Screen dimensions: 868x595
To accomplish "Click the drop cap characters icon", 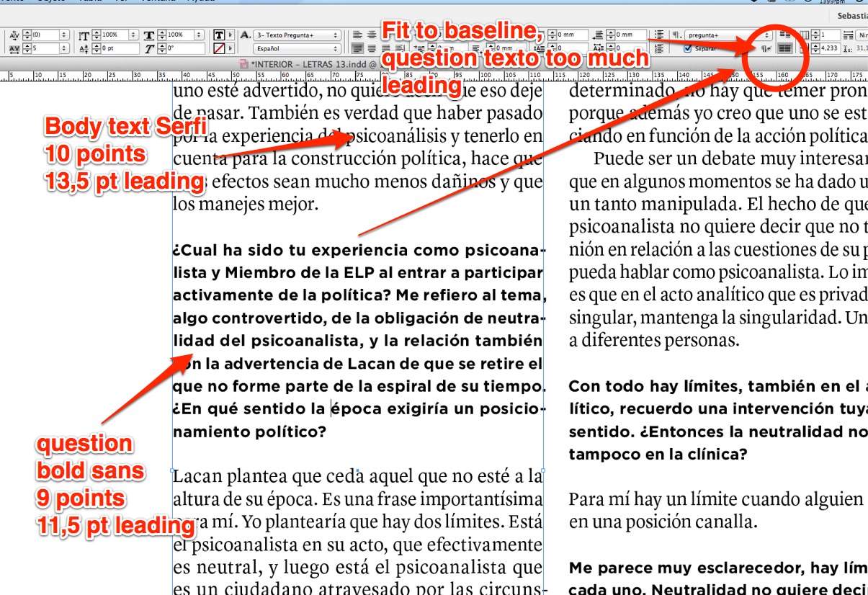I will (x=598, y=48).
